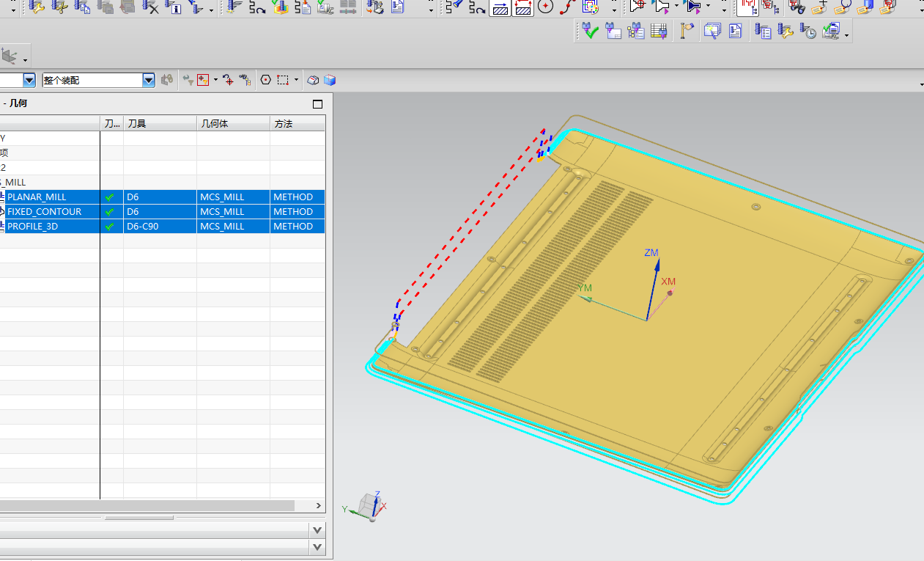Click the hexagon with dot selection icon
This screenshot has height=561, width=924.
[x=265, y=80]
